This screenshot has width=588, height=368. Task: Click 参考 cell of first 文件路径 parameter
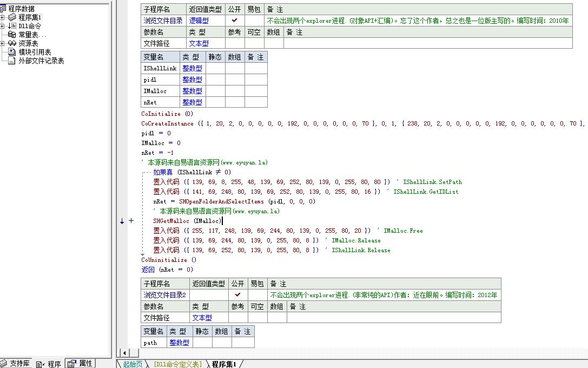235,43
